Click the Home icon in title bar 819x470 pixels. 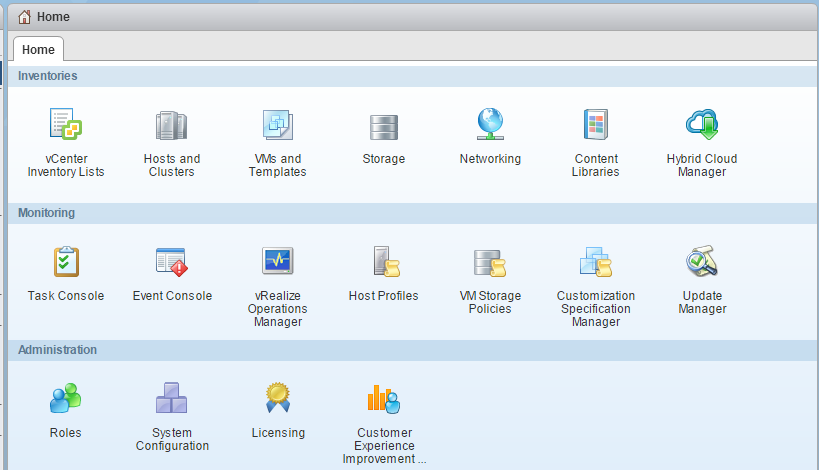coord(24,17)
